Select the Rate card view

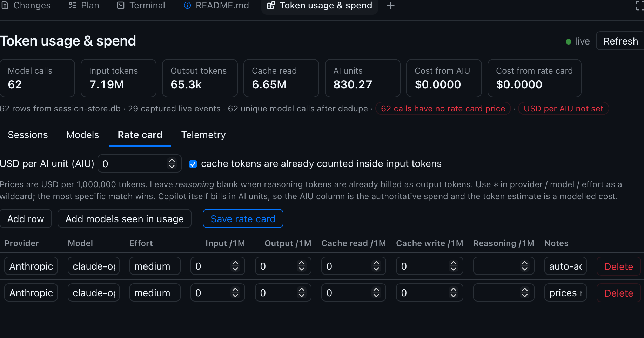140,135
